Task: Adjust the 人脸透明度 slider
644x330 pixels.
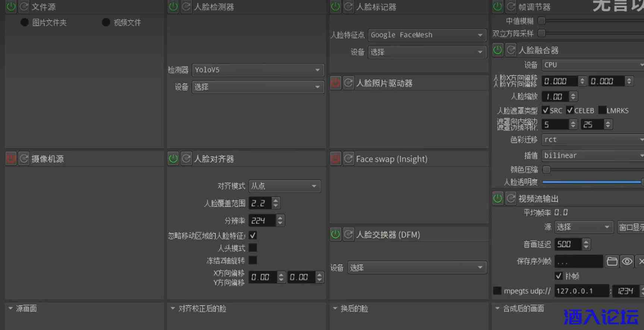Action: pyautogui.click(x=591, y=182)
